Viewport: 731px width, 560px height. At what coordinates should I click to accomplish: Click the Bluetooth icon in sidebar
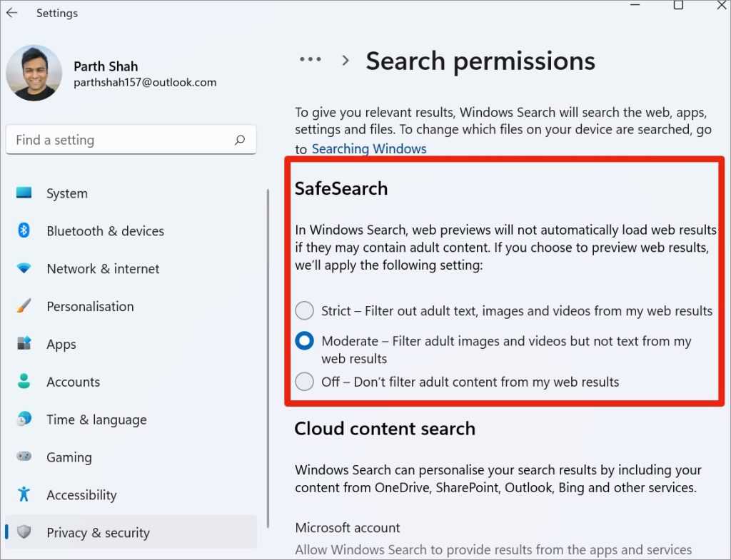point(24,230)
